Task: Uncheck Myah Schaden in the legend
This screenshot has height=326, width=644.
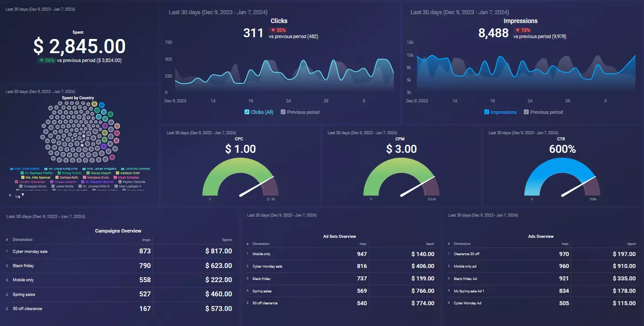Action: click(x=115, y=177)
